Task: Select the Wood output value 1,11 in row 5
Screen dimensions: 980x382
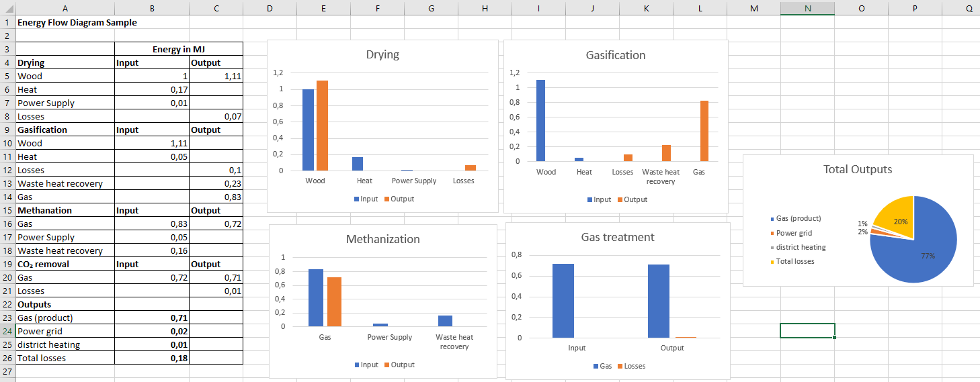Action: pyautogui.click(x=216, y=76)
